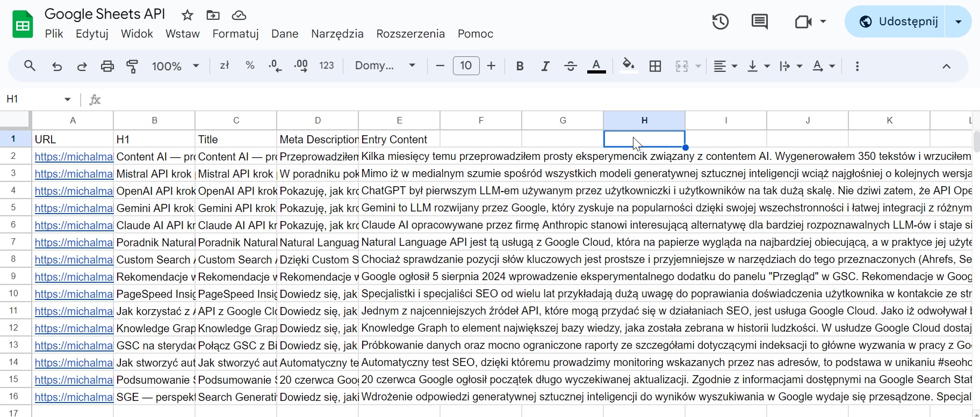Open the Narzędzia menu
Viewport: 980px width, 417px height.
pyautogui.click(x=337, y=34)
